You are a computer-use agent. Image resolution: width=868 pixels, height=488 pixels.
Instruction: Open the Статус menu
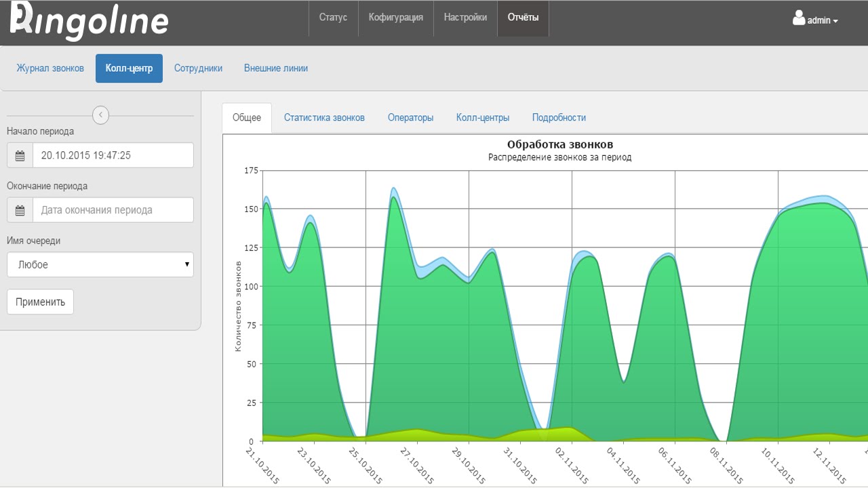[x=333, y=18]
